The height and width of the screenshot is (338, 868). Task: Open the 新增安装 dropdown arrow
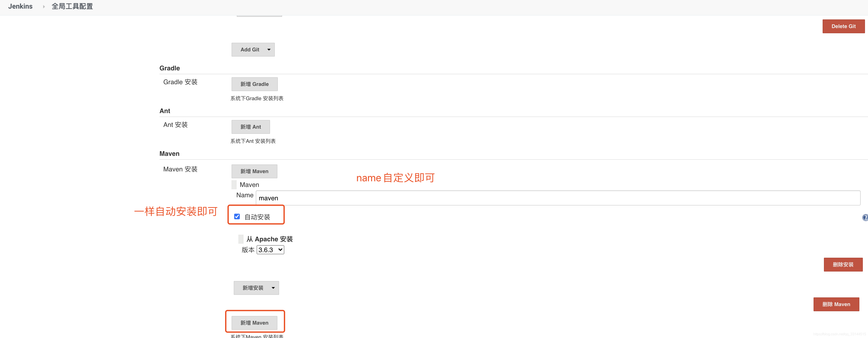pos(273,288)
